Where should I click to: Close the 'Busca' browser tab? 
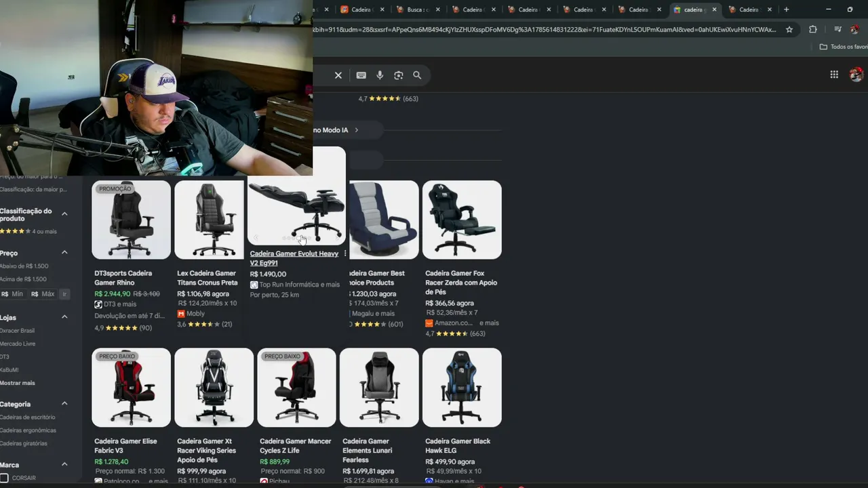pyautogui.click(x=437, y=9)
